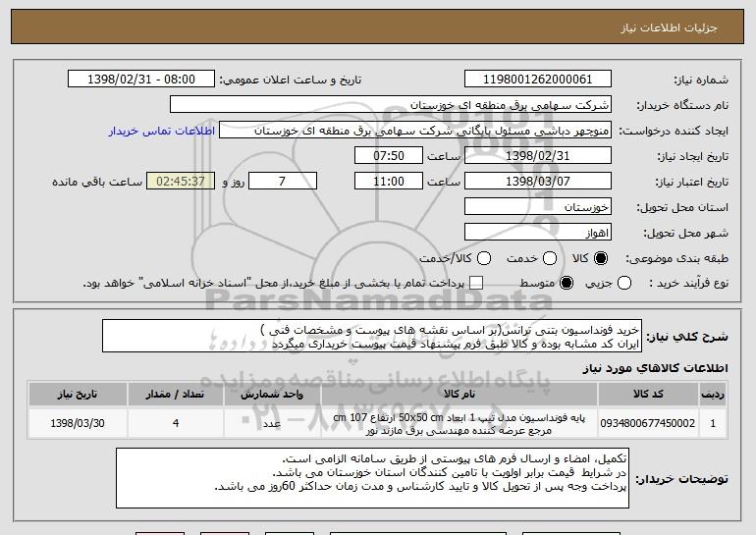Click the request creator name field
The image size is (756, 535).
coord(414,131)
